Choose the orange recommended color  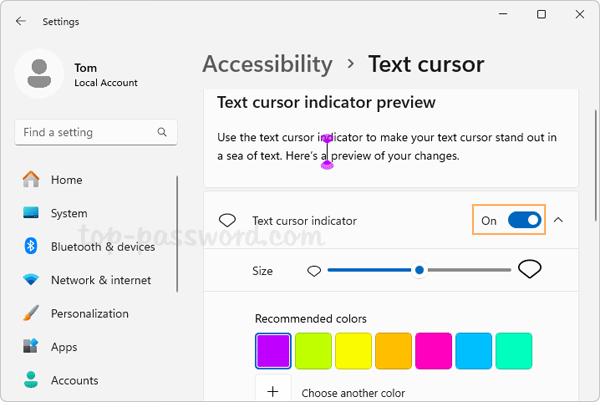pyautogui.click(x=393, y=351)
